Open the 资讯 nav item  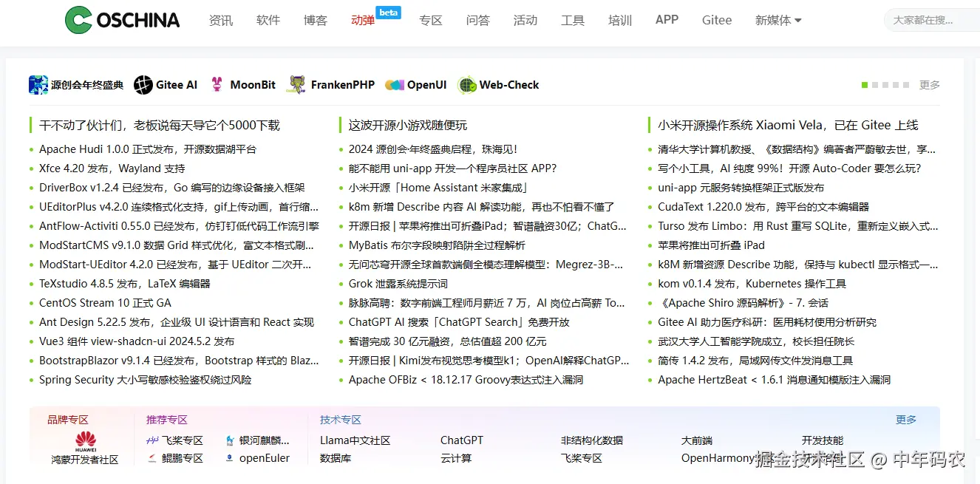click(221, 20)
